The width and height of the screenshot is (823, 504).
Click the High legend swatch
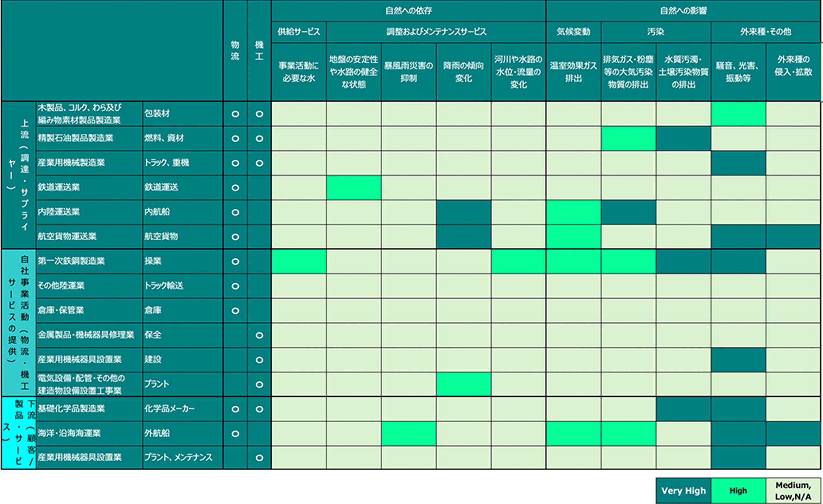(x=738, y=491)
